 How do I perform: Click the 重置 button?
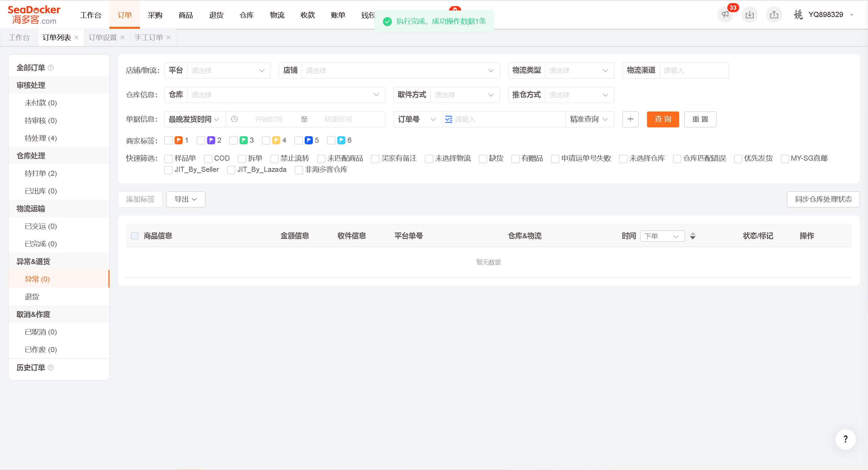click(700, 119)
